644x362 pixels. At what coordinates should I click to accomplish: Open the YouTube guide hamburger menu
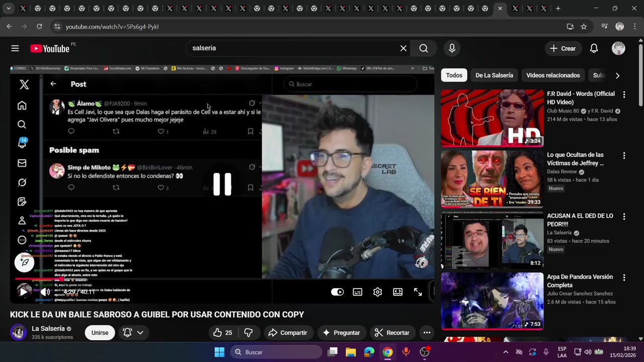[15, 48]
